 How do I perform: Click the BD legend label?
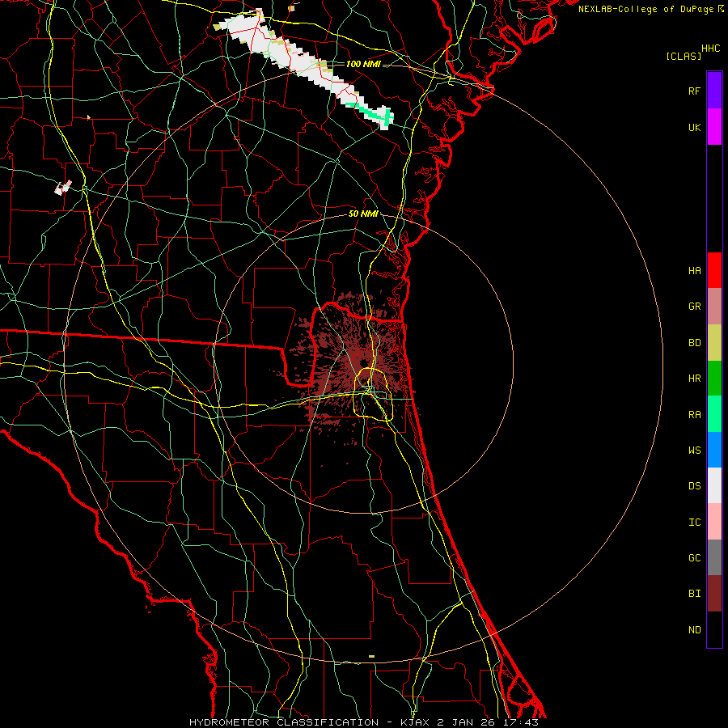click(695, 343)
